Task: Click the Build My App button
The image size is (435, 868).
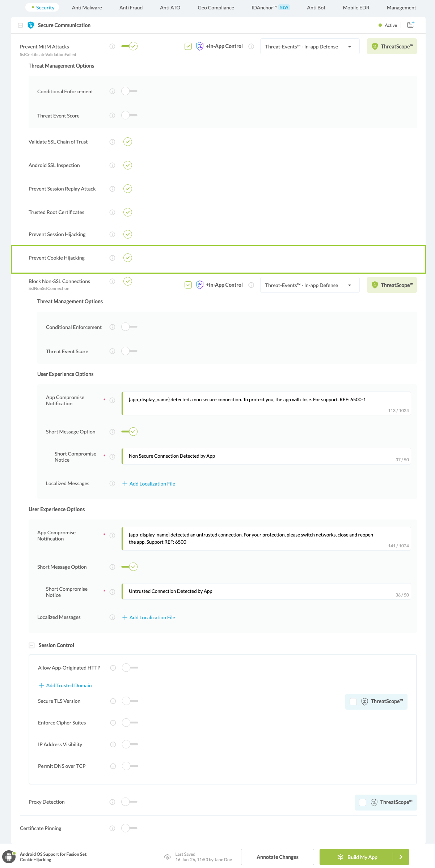Action: [356, 857]
